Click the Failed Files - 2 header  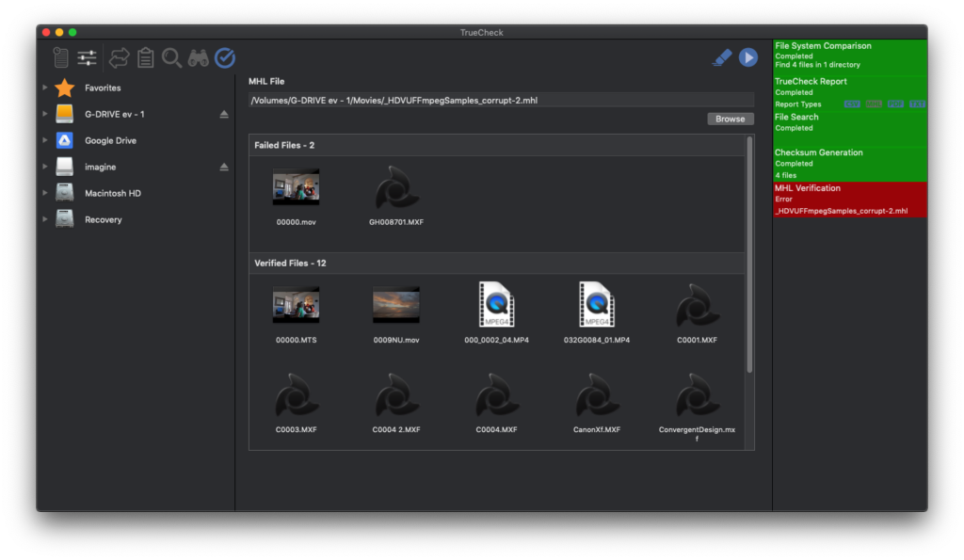tap(497, 145)
